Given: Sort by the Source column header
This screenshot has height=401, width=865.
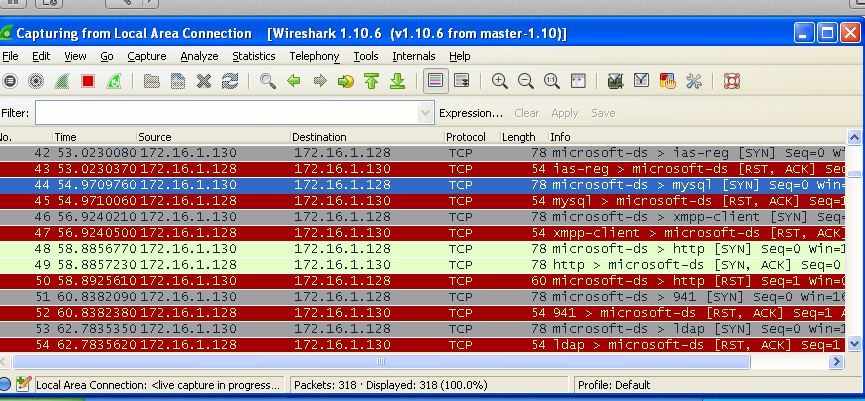Looking at the screenshot, I should [213, 137].
